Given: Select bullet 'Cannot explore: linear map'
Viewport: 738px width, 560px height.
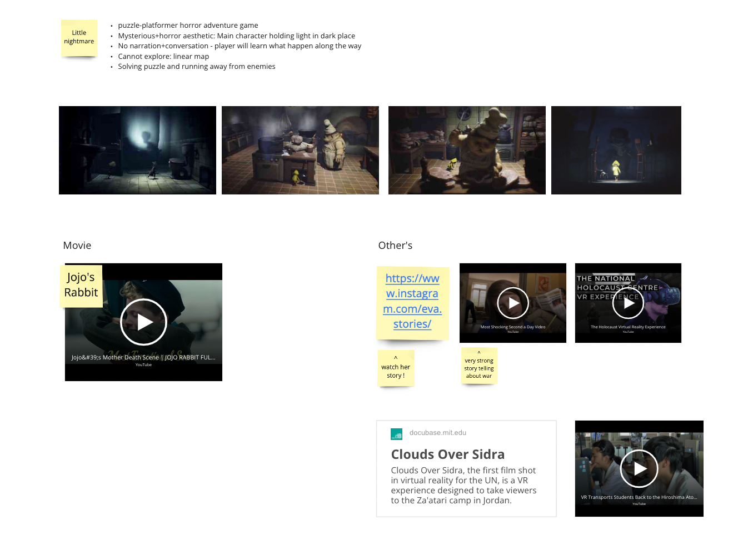Looking at the screenshot, I should point(163,56).
